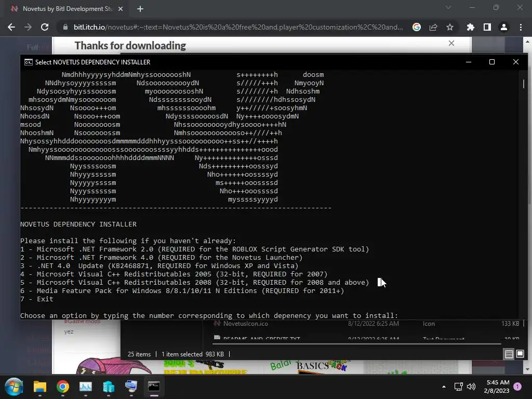The height and width of the screenshot is (399, 532).
Task: Click the browser page scroll up arrow
Action: pyautogui.click(x=528, y=42)
